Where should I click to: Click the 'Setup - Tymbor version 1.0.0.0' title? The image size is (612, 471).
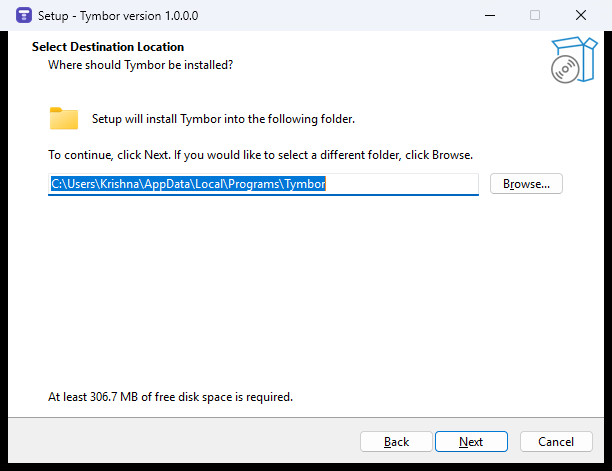tap(118, 16)
